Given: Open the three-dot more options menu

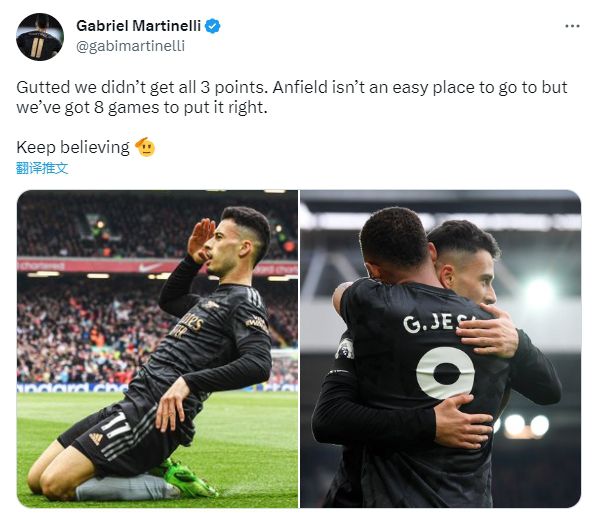Looking at the screenshot, I should tap(572, 26).
